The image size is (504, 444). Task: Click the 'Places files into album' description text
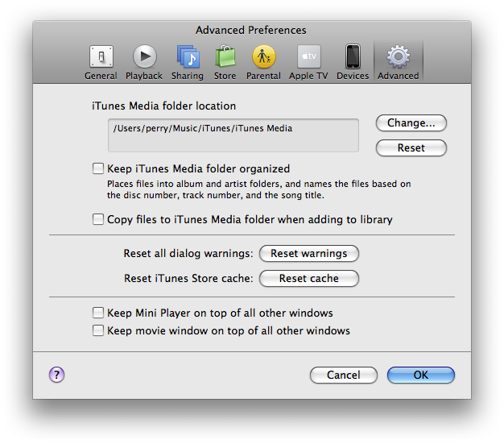tap(259, 189)
